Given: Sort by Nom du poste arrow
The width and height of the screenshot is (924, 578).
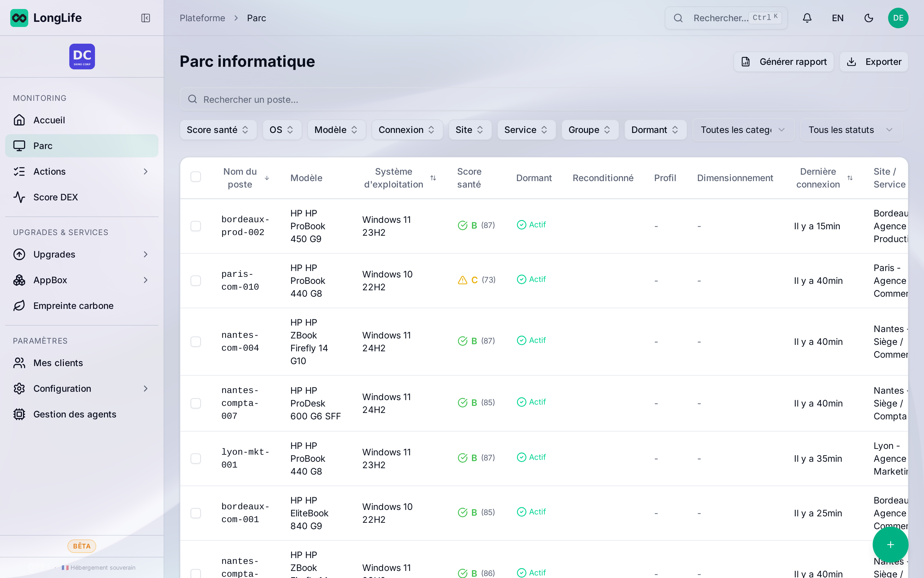Looking at the screenshot, I should (x=267, y=178).
